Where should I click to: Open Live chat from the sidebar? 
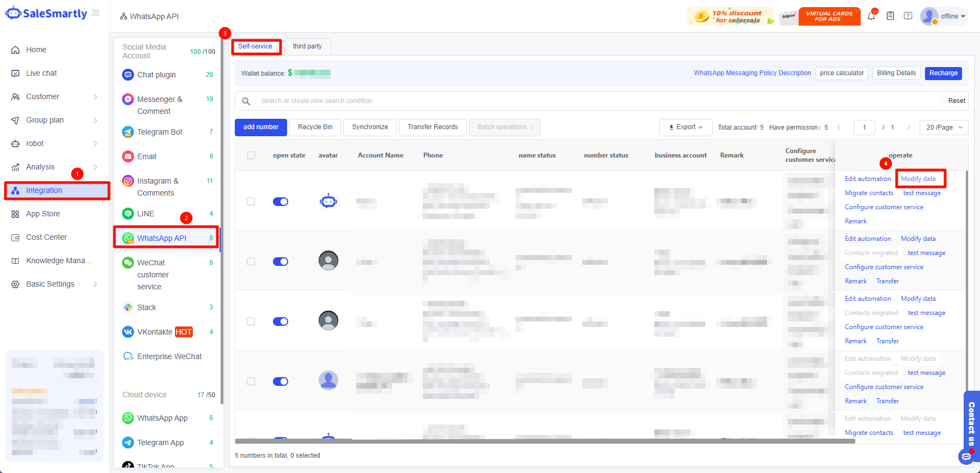[41, 73]
